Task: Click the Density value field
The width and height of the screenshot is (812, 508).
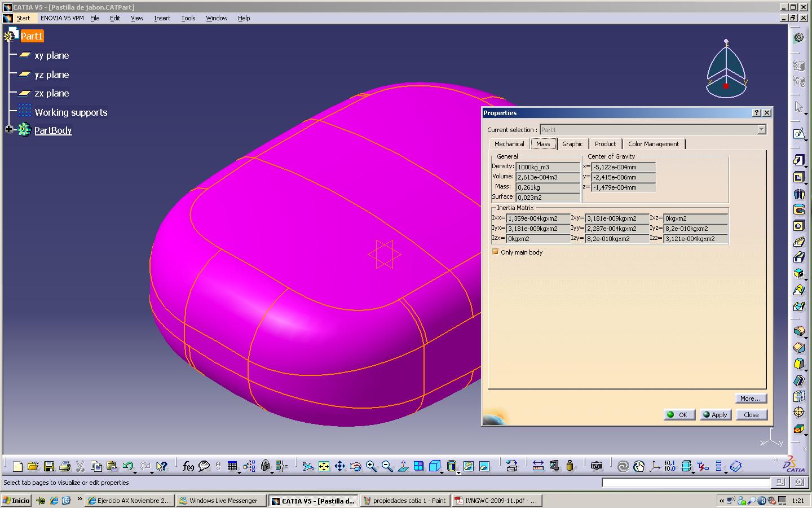Action: (x=548, y=167)
